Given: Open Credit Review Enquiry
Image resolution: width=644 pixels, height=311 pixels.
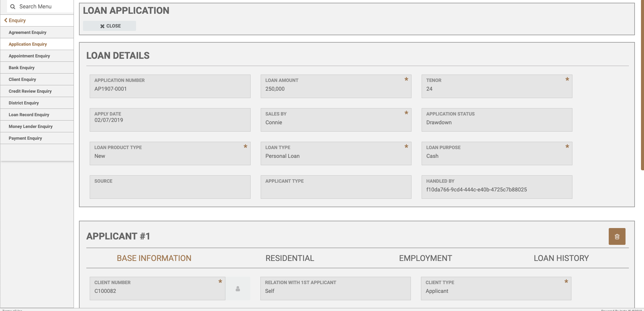Looking at the screenshot, I should [x=30, y=91].
